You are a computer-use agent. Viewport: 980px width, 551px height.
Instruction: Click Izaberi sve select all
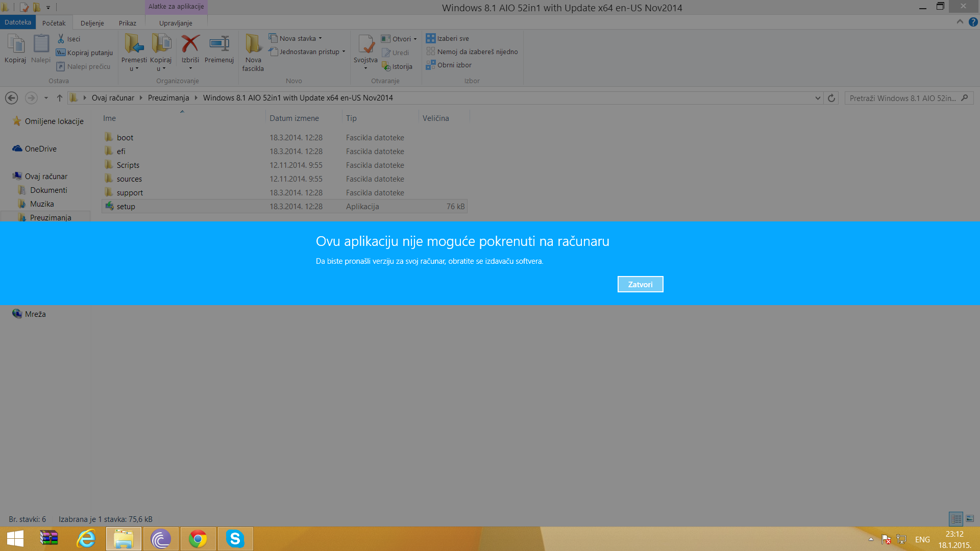[x=448, y=38]
